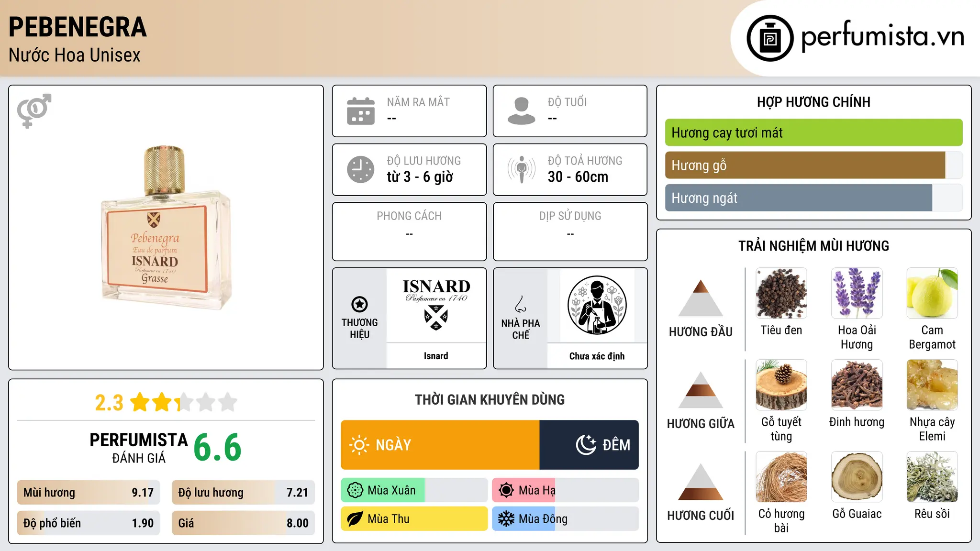Click the PHONG CÁCH style box
This screenshot has height=551, width=980.
coord(409,231)
